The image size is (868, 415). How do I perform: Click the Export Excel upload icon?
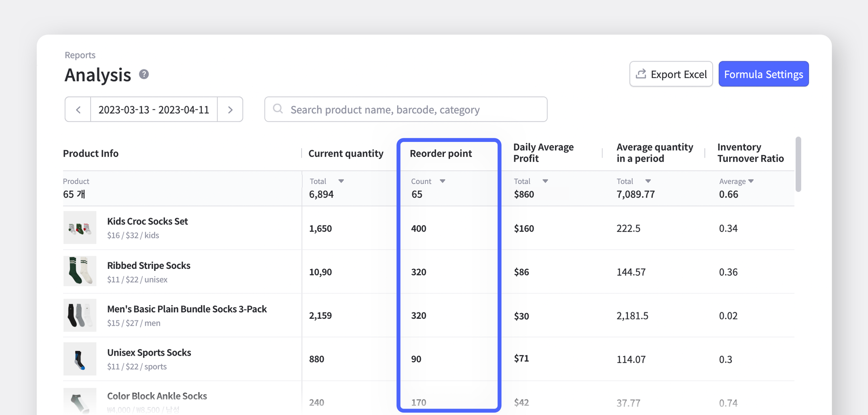(x=641, y=74)
